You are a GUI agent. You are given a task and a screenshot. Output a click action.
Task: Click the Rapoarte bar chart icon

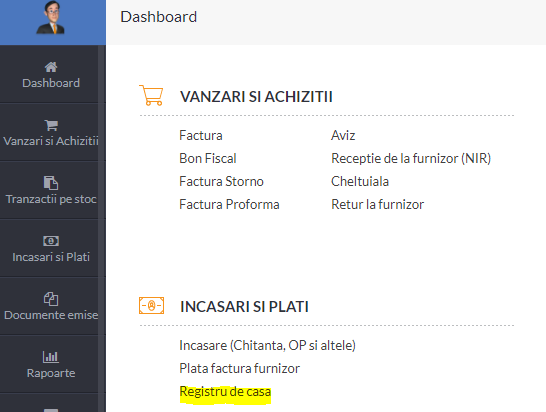[x=51, y=357]
